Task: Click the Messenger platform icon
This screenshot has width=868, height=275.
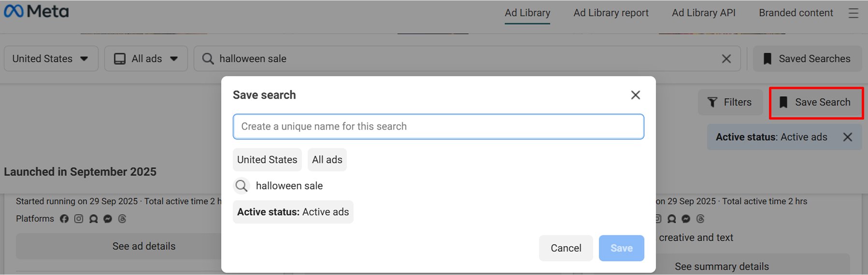Action: pyautogui.click(x=108, y=219)
